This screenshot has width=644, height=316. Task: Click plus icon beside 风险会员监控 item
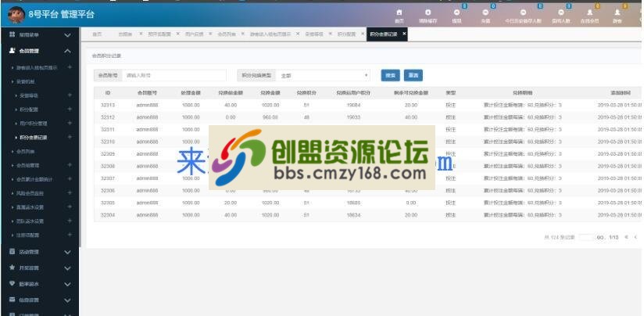[70, 192]
